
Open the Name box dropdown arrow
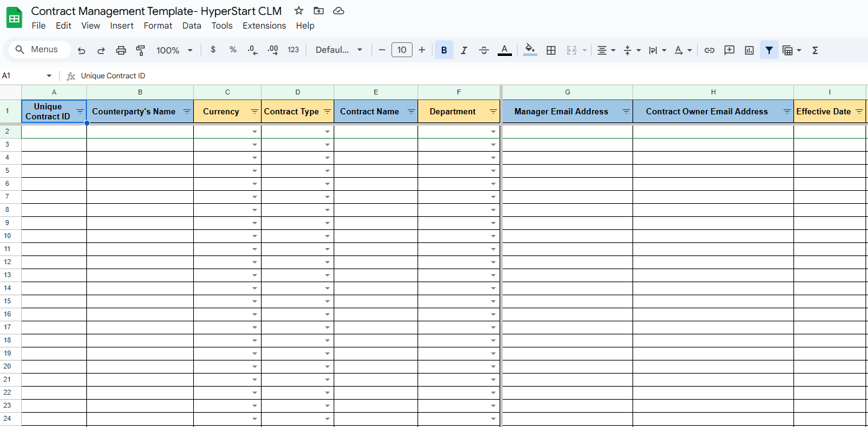point(49,76)
